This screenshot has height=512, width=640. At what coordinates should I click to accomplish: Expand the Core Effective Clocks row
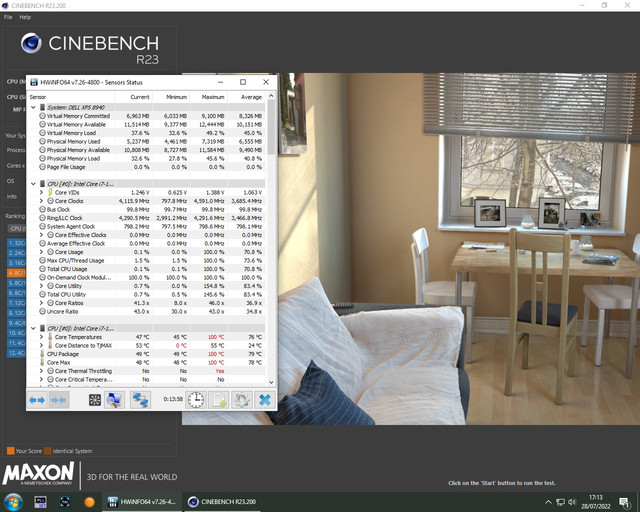click(x=41, y=235)
